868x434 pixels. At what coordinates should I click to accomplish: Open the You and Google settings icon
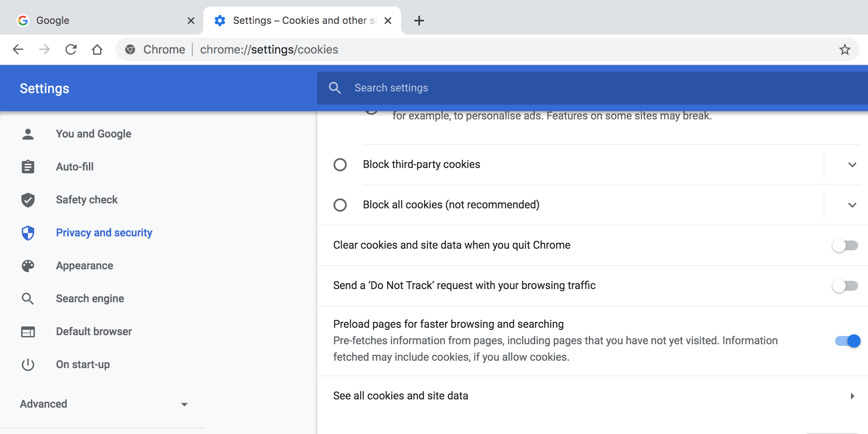[x=28, y=133]
